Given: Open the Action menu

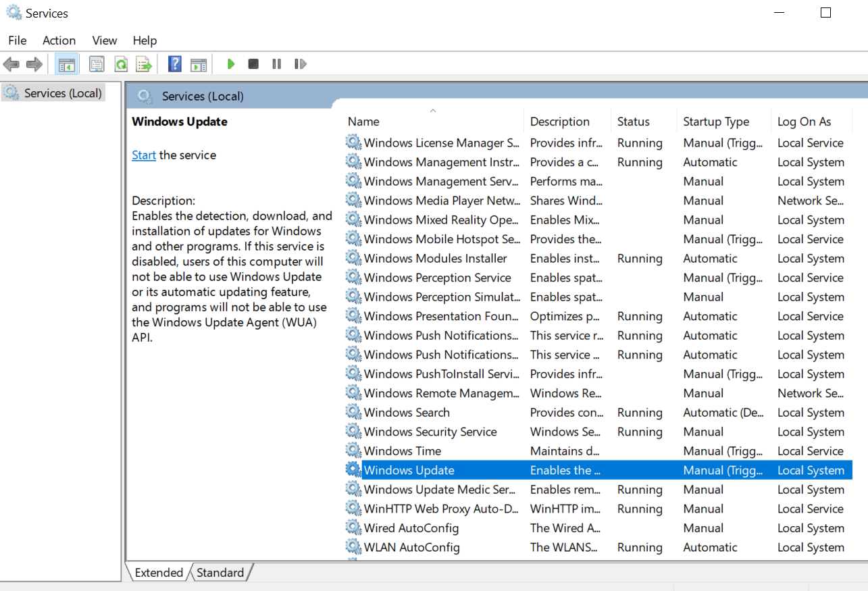Looking at the screenshot, I should (59, 41).
